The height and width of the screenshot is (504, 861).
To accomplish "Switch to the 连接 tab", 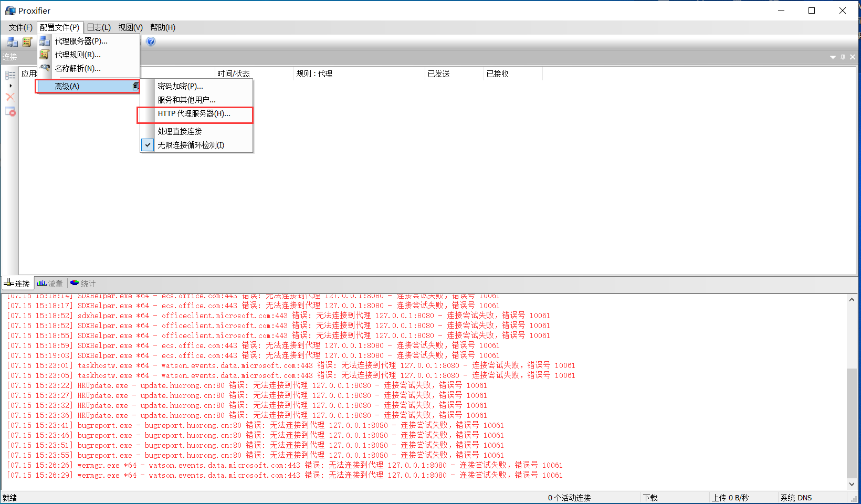I will pyautogui.click(x=17, y=283).
